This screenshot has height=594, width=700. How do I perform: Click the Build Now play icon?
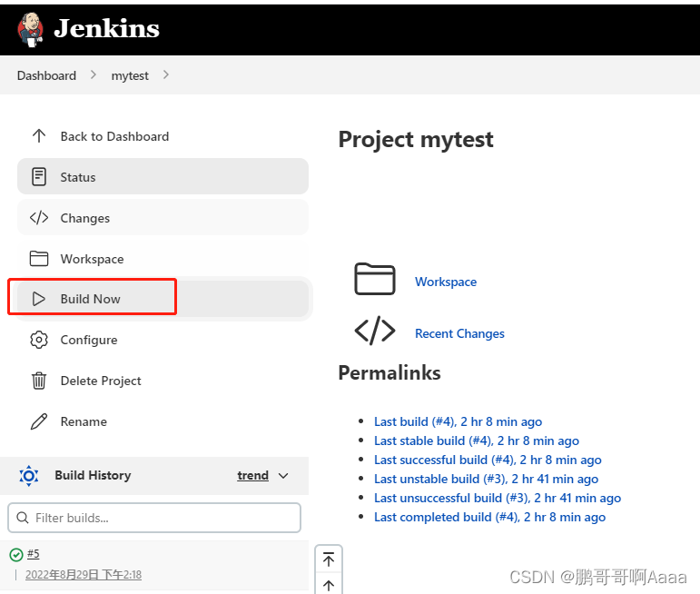[x=39, y=299]
